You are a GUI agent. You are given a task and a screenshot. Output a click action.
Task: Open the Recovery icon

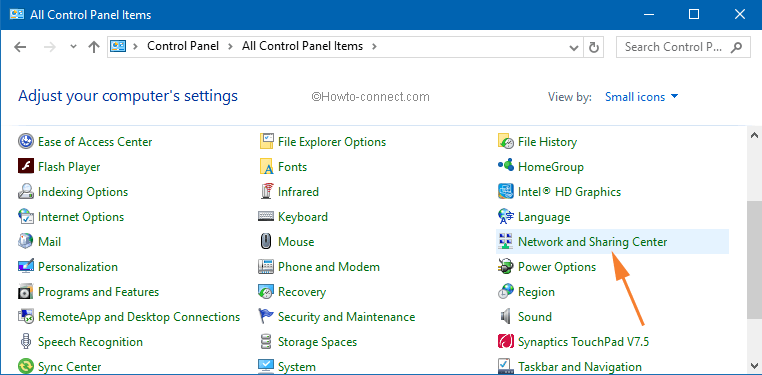[266, 292]
